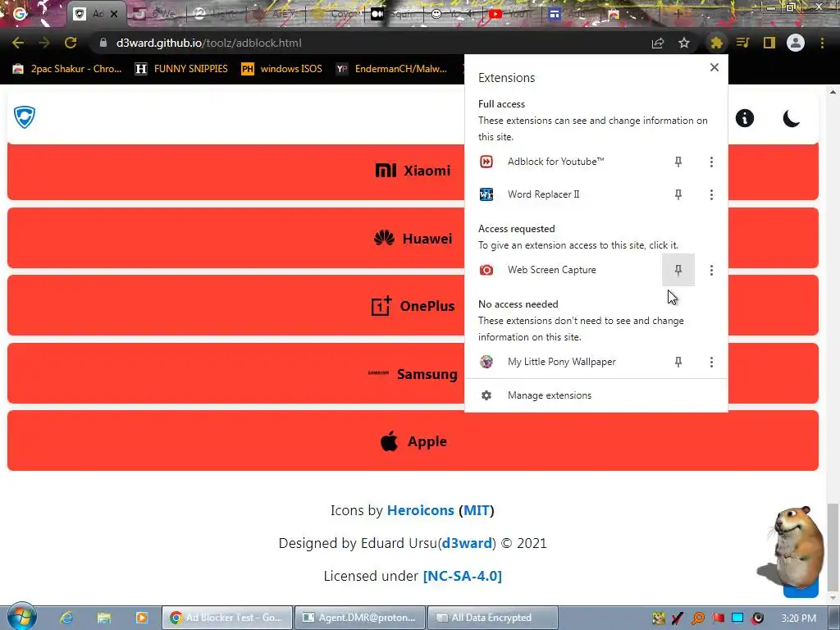Toggle dark mode with the moon icon

pos(792,118)
